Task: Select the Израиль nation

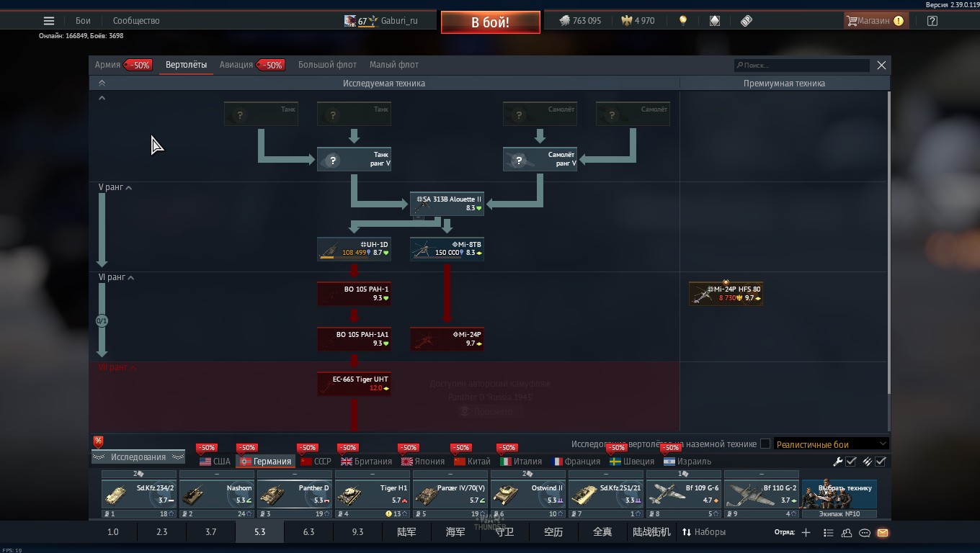Action: point(687,462)
